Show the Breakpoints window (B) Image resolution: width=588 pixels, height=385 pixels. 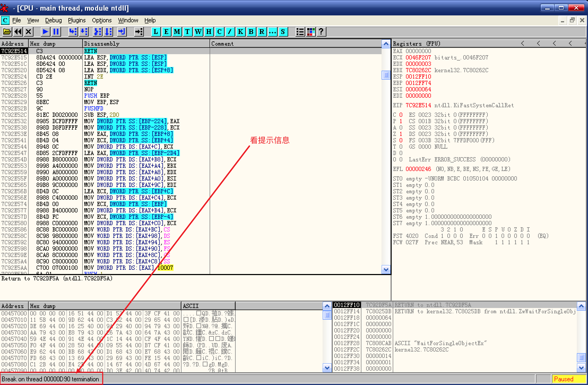251,32
